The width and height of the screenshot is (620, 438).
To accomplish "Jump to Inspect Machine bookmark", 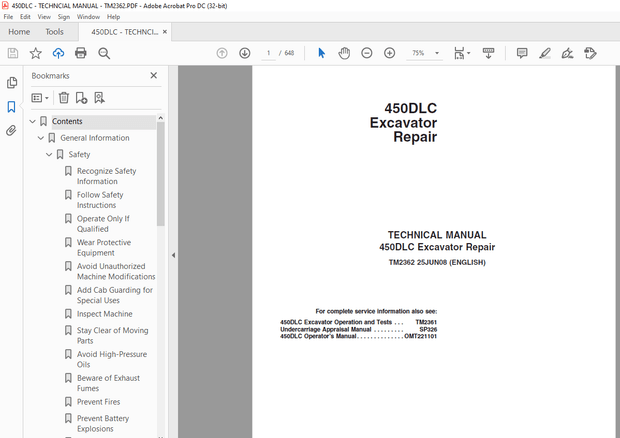I will pos(105,314).
